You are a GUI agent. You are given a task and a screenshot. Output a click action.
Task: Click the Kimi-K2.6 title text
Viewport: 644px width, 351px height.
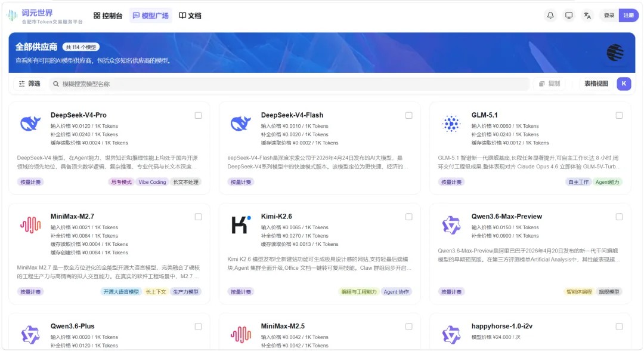tap(277, 216)
